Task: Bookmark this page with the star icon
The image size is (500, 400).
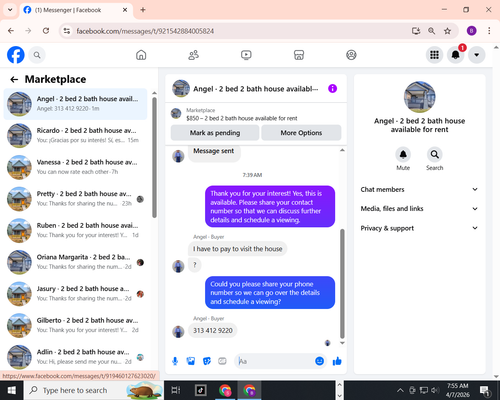Action: [447, 31]
